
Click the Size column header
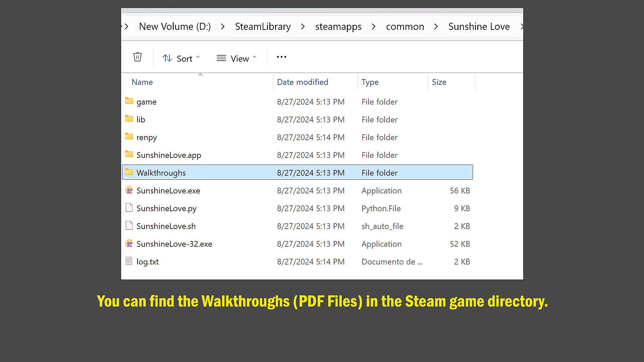pos(439,82)
